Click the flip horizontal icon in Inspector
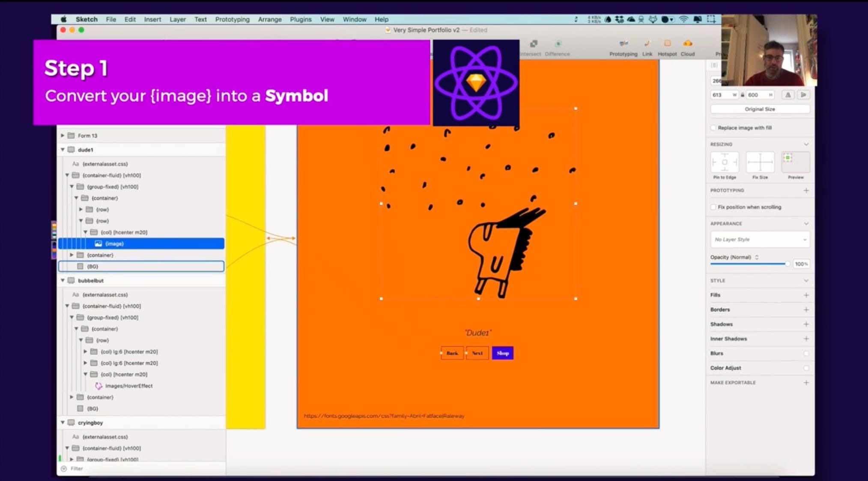Screen dimensions: 868x481 click(788, 95)
